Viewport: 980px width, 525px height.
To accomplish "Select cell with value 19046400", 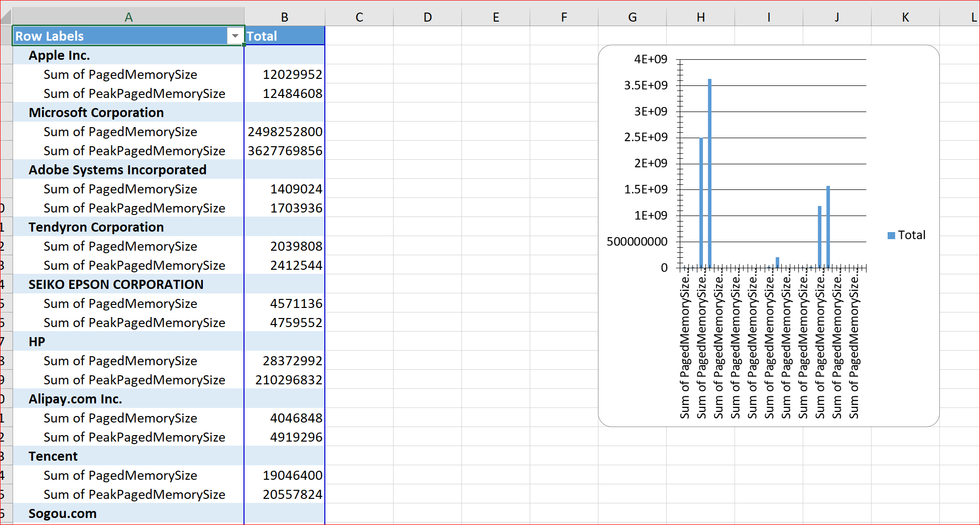I will click(x=285, y=475).
